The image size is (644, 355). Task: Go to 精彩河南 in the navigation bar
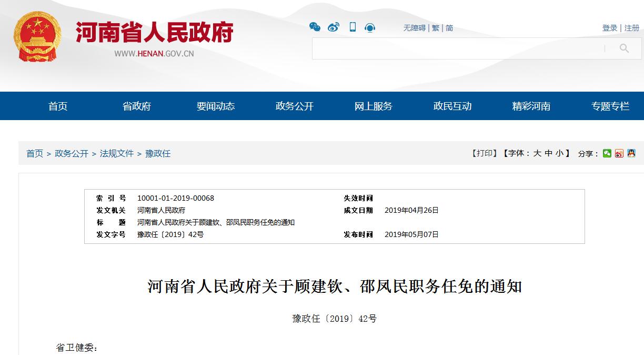coord(531,106)
